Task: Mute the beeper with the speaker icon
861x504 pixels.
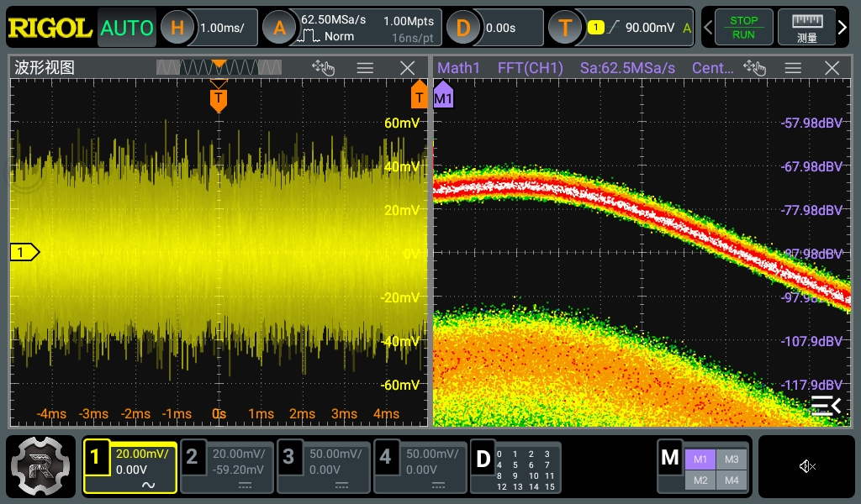Action: [807, 466]
